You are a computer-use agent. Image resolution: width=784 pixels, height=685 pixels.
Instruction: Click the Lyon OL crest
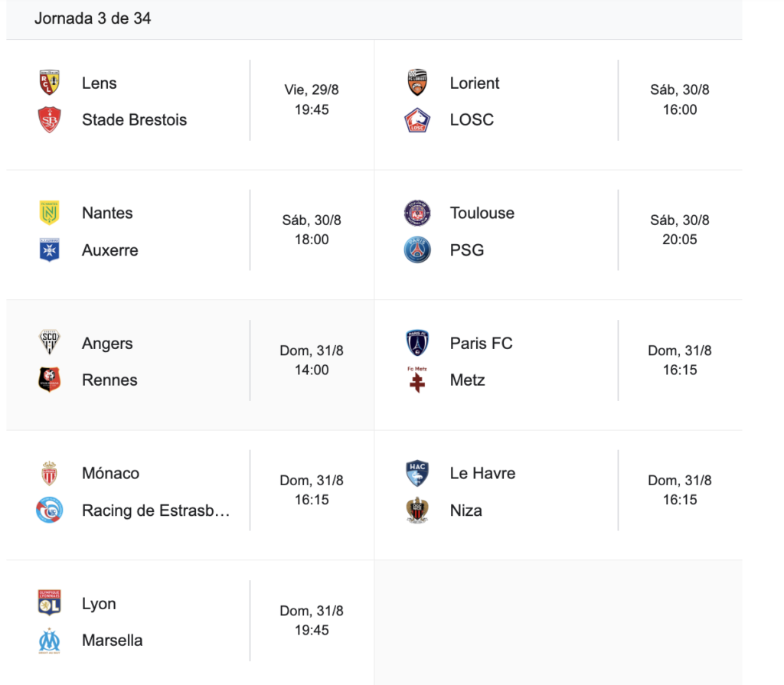coord(50,603)
